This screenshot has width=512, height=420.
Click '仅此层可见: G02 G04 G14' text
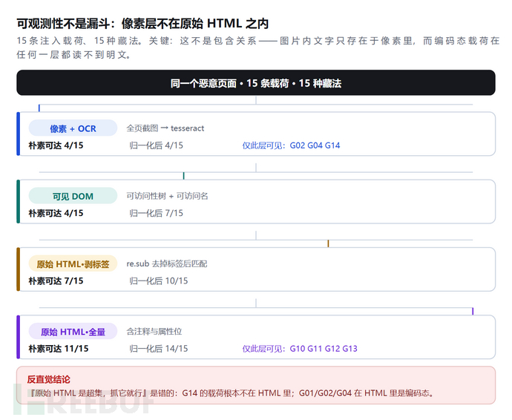291,145
